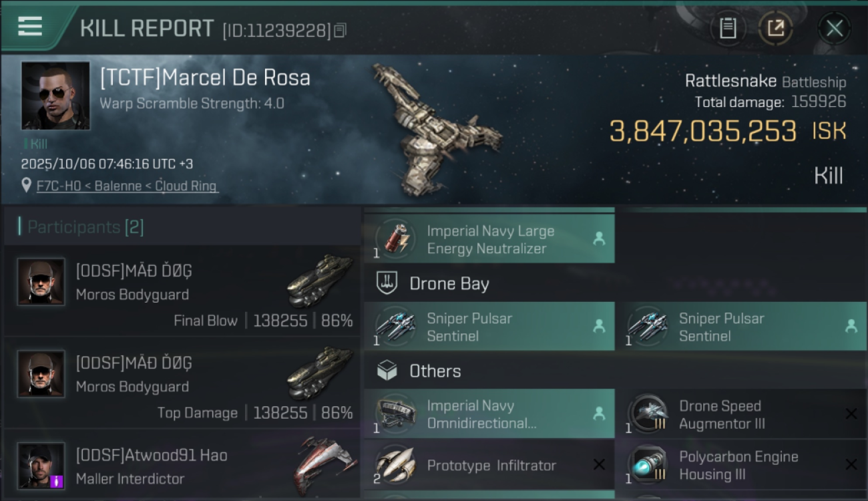View the Top Damage participant entry
The width and height of the screenshot is (868, 501).
pyautogui.click(x=182, y=383)
